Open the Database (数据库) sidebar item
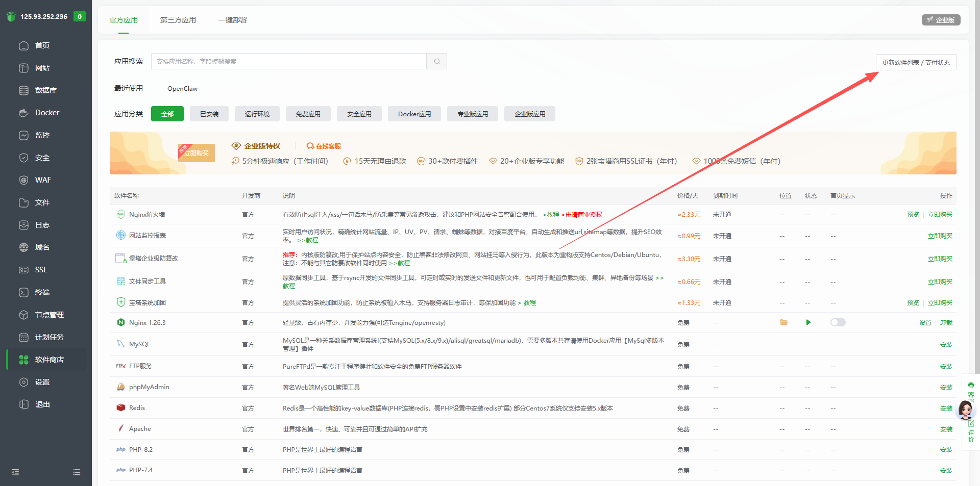 pyautogui.click(x=45, y=90)
